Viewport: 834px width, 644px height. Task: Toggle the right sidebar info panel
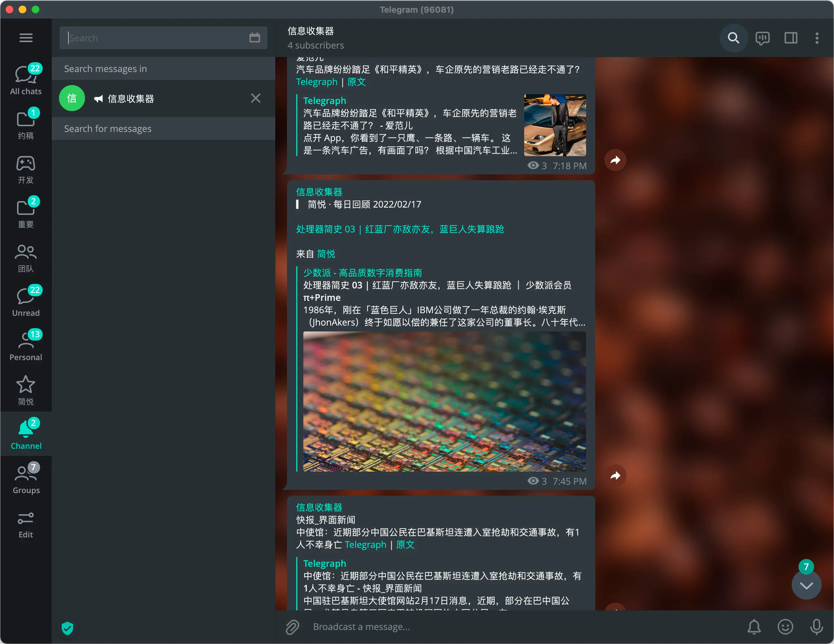(791, 38)
